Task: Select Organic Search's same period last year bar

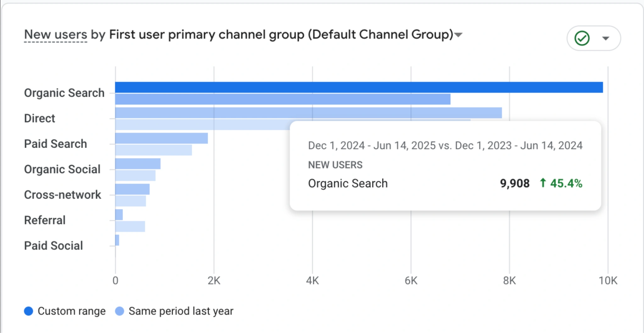Action: click(283, 99)
